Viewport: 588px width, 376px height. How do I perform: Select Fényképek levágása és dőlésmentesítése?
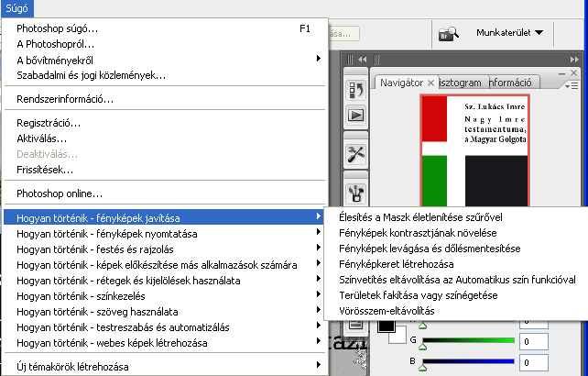[x=456, y=249]
